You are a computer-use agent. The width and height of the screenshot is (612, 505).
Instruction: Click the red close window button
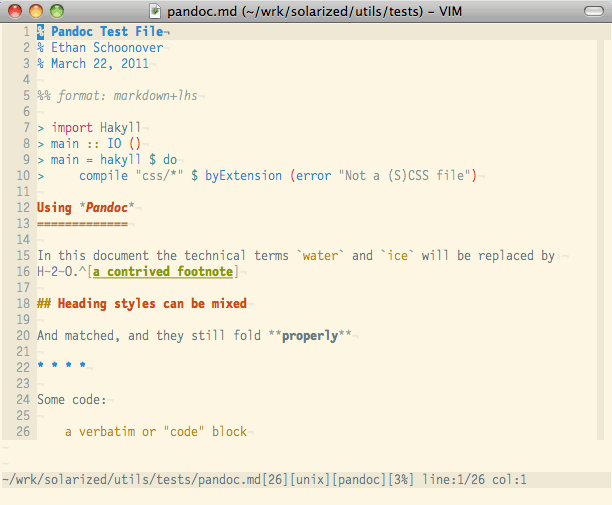(x=15, y=11)
